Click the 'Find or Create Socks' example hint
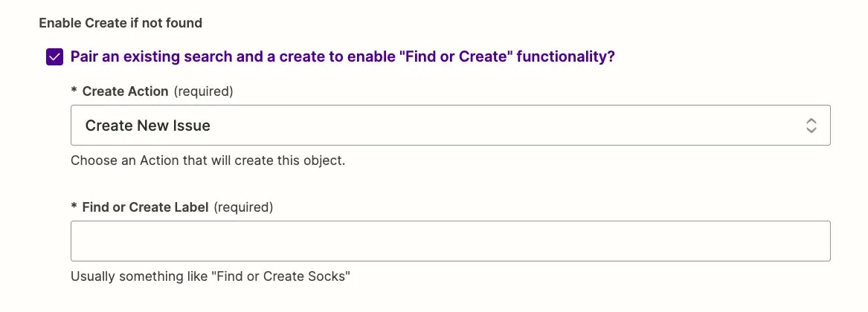868x312 pixels. click(x=211, y=276)
